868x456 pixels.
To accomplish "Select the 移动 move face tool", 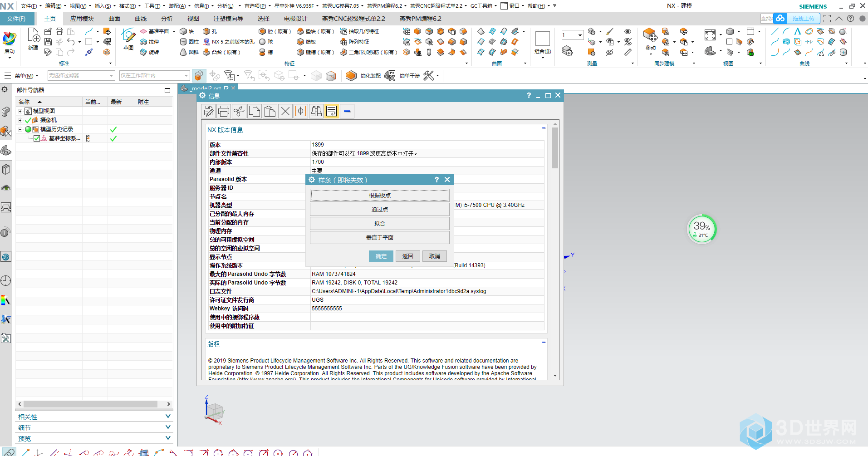I will tap(650, 39).
